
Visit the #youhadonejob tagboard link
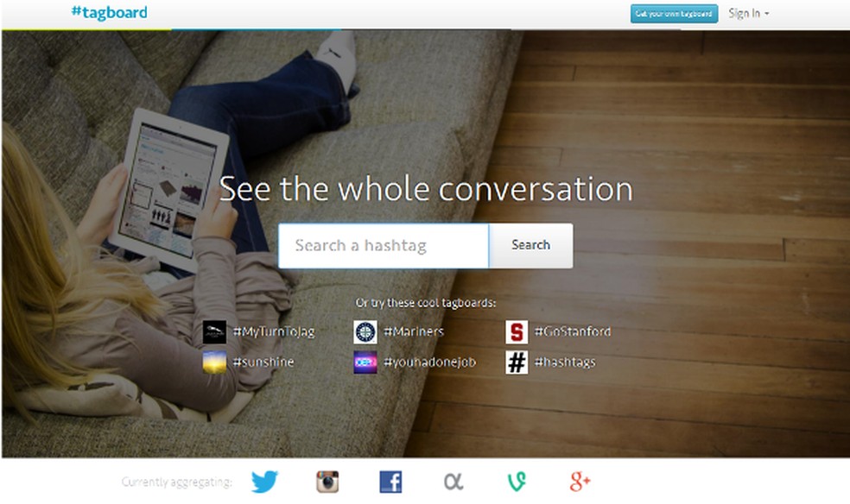tap(430, 362)
